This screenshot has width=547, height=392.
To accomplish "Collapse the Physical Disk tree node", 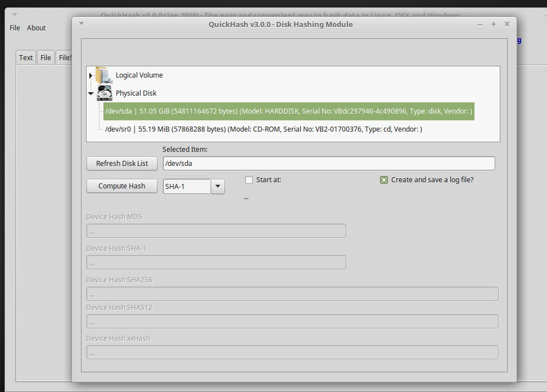I will pyautogui.click(x=91, y=93).
